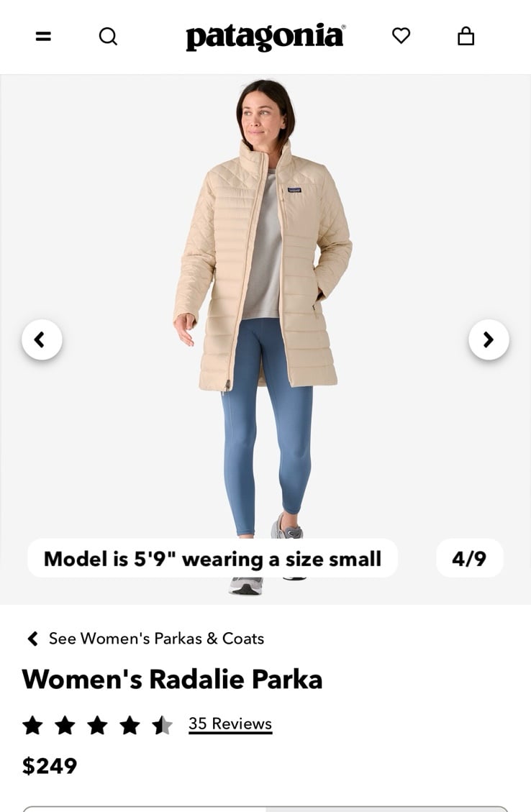Click the Women's Radalie Parka title
The height and width of the screenshot is (812, 531).
click(x=172, y=679)
